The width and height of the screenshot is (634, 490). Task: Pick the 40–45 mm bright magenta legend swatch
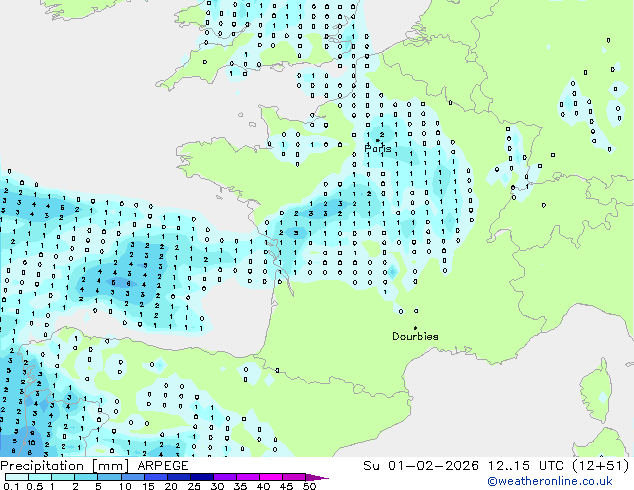pos(271,477)
